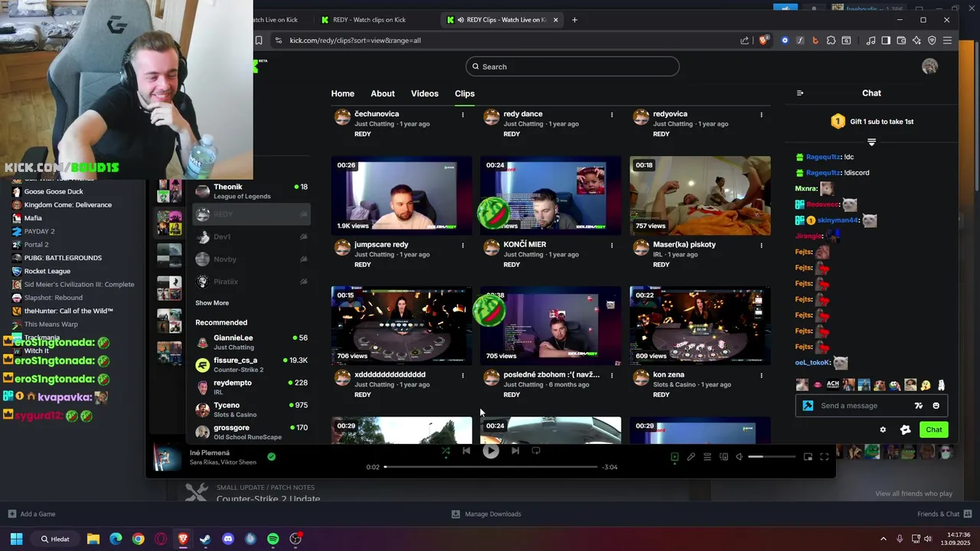This screenshot has width=980, height=551.
Task: Click the green saved-to-library checkmark
Action: [x=271, y=457]
